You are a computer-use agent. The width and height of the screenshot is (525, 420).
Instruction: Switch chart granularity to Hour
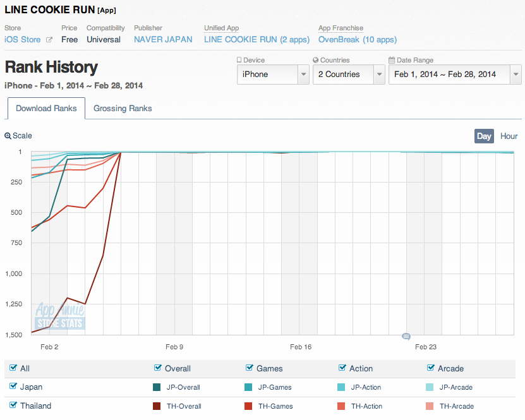pos(509,136)
